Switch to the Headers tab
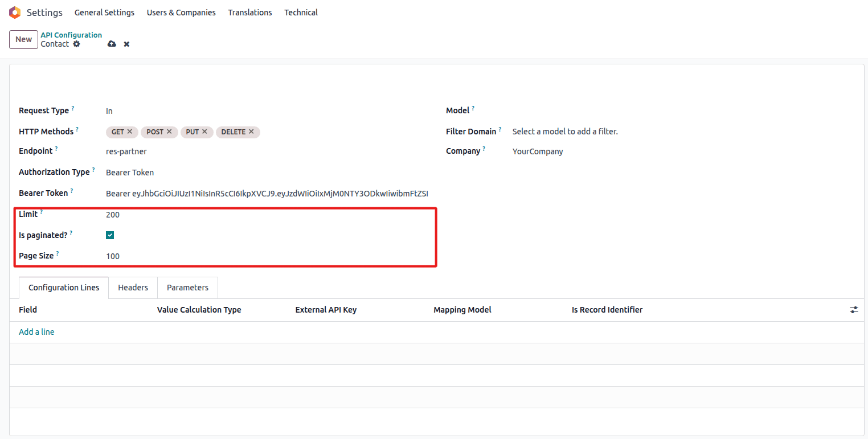Screen dimensions: 868x439 coord(133,288)
